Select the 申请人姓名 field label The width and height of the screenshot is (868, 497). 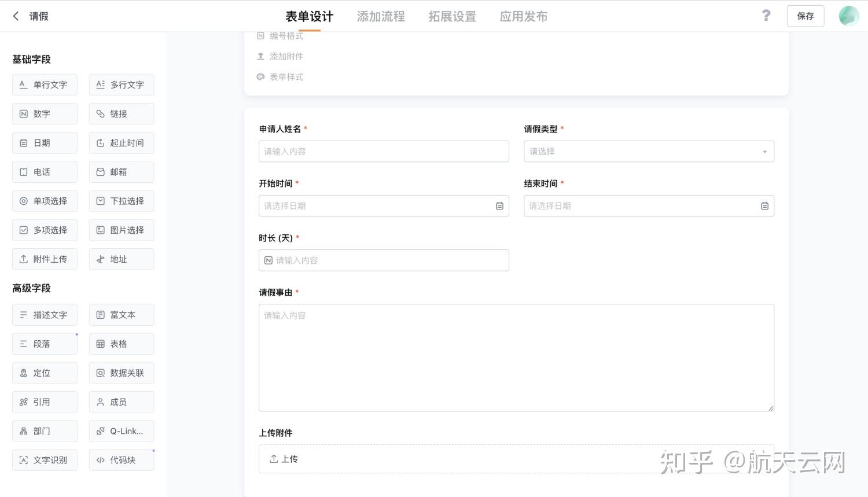point(280,129)
